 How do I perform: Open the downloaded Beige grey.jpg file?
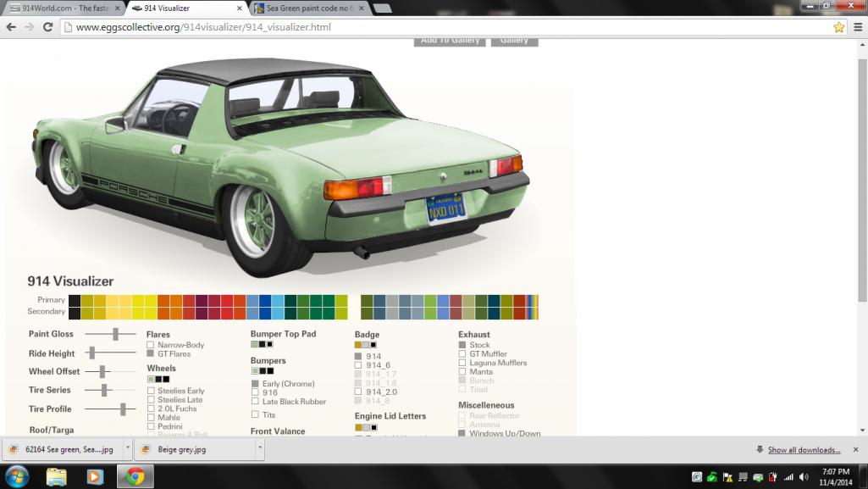click(x=194, y=450)
